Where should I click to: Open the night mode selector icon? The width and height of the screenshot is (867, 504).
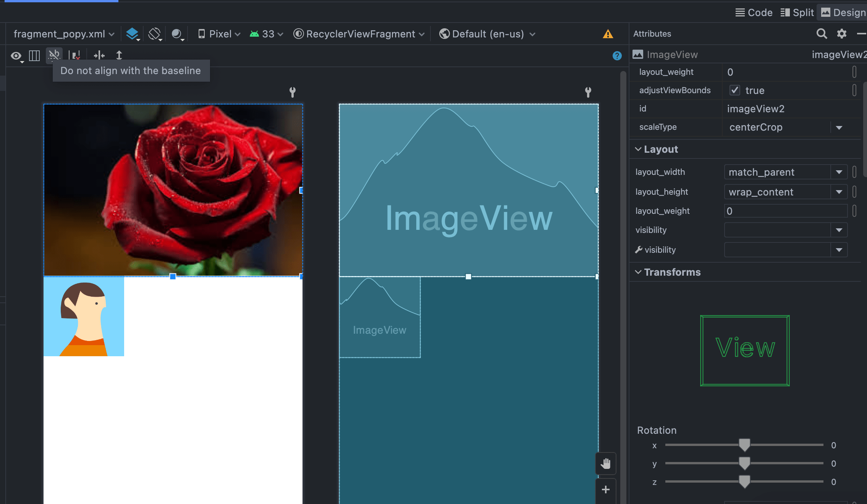(177, 34)
